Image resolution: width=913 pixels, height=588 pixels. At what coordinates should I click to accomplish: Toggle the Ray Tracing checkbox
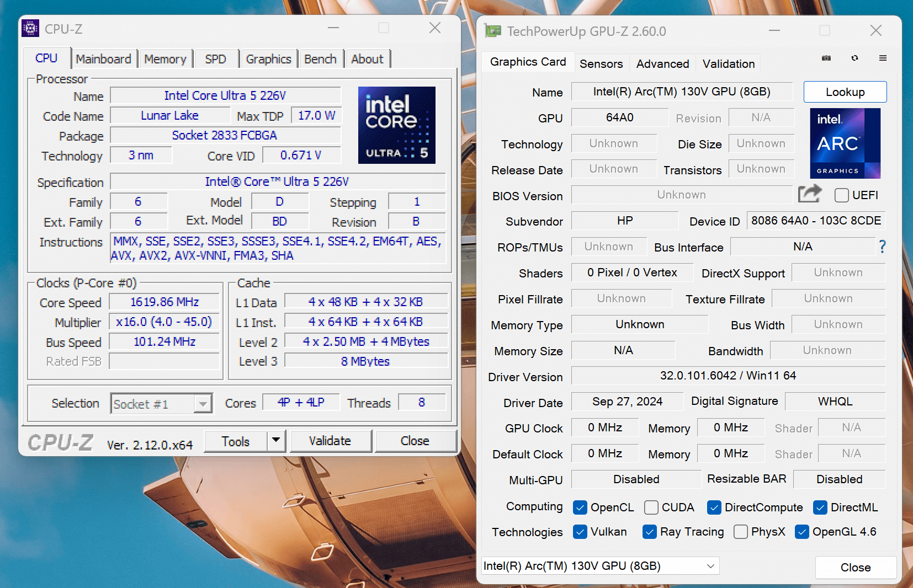[x=649, y=532]
